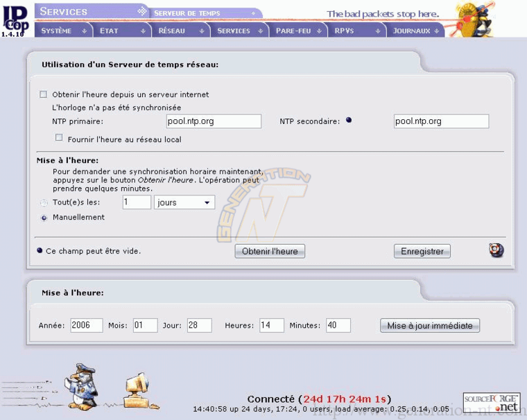This screenshot has height=420, width=527.
Task: Open the Services menu
Action: (239, 30)
